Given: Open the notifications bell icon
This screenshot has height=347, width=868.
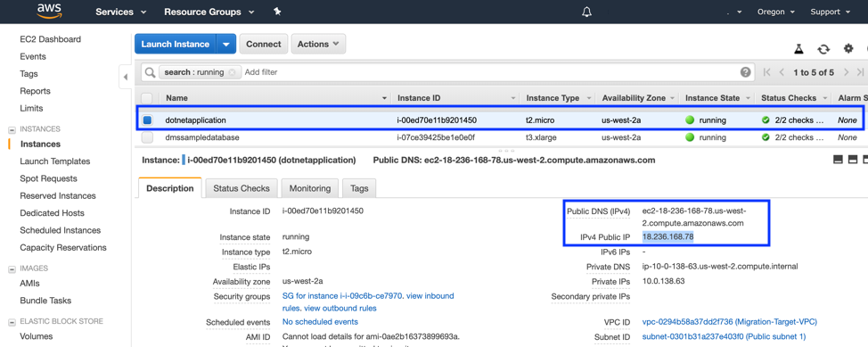Looking at the screenshot, I should [x=586, y=12].
